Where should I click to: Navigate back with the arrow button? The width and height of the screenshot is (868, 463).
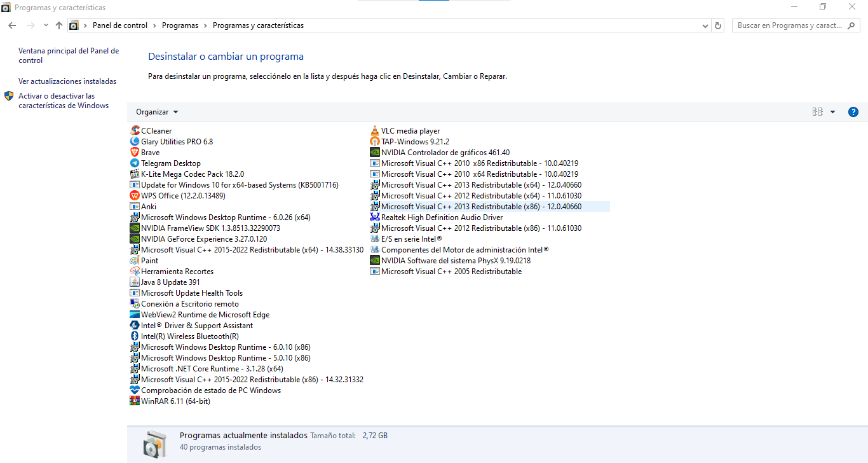click(x=12, y=25)
